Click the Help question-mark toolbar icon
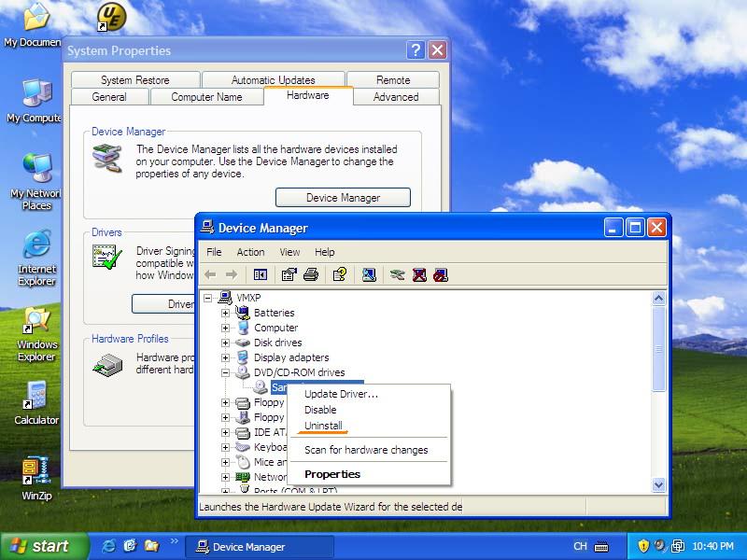Viewport: 747px width, 560px height. point(340,274)
